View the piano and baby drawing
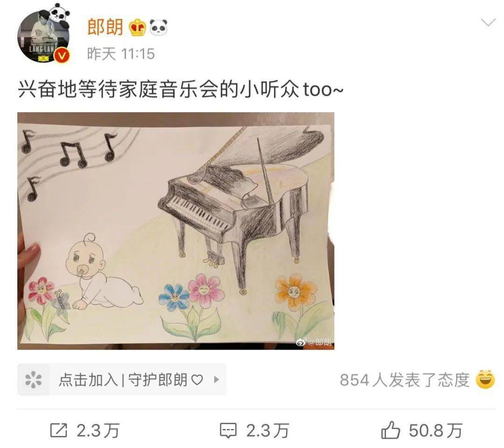Screen dimensions: 504x448 [x=176, y=231]
